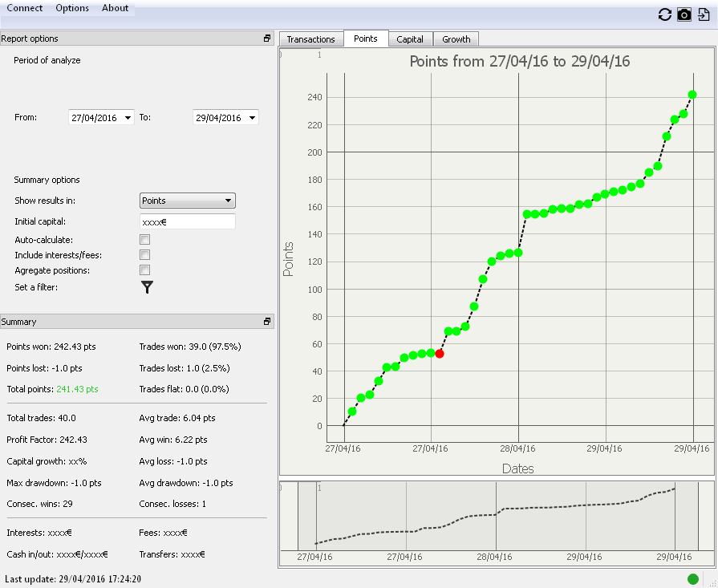Undock the Summary panel
Image resolution: width=718 pixels, height=588 pixels.
[x=267, y=322]
